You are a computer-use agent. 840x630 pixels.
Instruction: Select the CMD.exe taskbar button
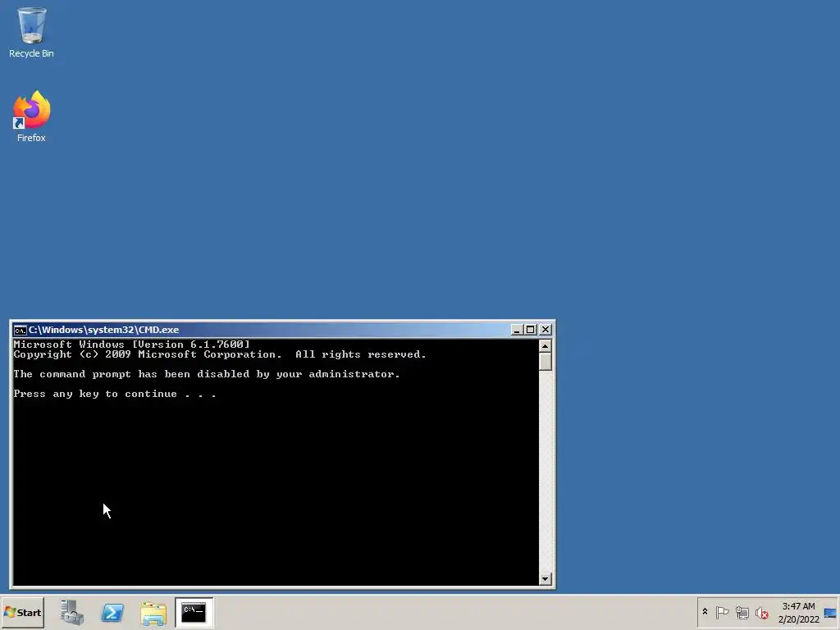(x=194, y=612)
